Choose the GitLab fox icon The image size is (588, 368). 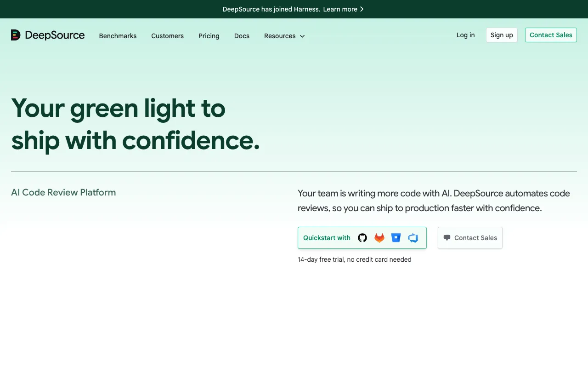[379, 238]
